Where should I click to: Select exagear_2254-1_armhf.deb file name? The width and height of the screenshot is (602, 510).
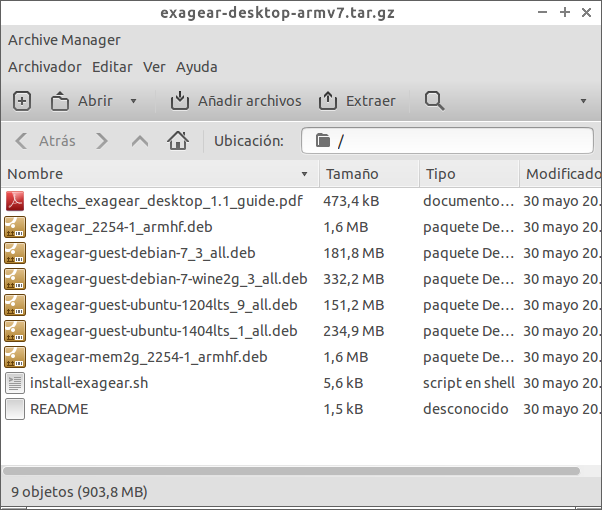(x=121, y=227)
